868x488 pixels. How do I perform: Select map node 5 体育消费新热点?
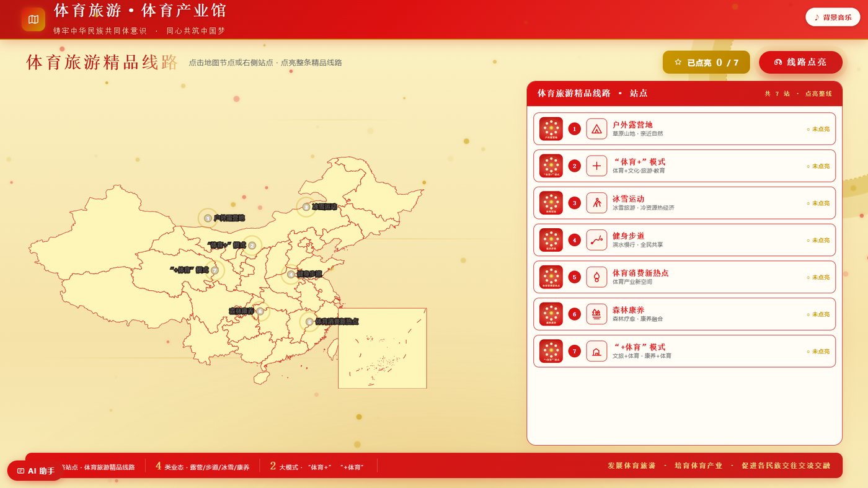coord(309,322)
